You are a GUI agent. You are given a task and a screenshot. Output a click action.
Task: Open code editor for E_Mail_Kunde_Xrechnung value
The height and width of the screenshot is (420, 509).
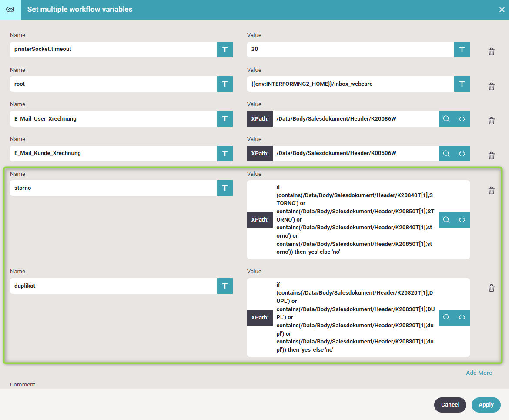point(462,154)
